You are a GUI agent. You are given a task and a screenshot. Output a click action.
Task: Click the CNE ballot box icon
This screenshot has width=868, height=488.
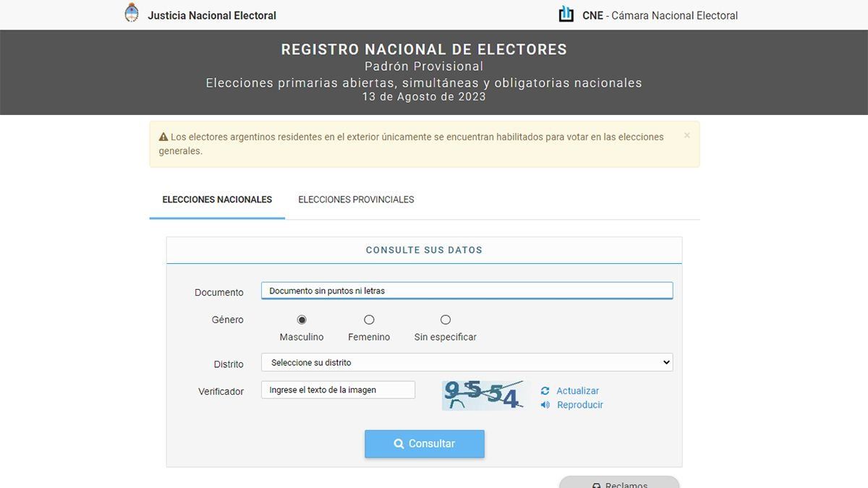coord(566,13)
